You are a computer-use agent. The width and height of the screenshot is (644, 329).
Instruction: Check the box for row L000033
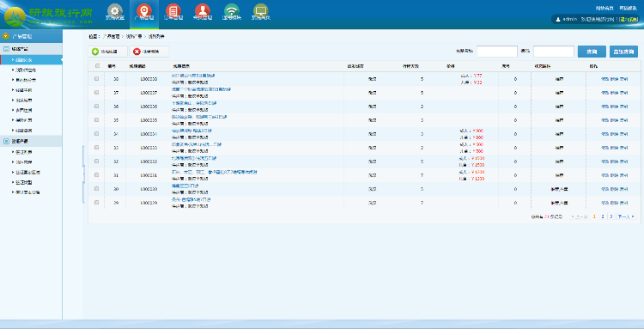[x=97, y=148]
